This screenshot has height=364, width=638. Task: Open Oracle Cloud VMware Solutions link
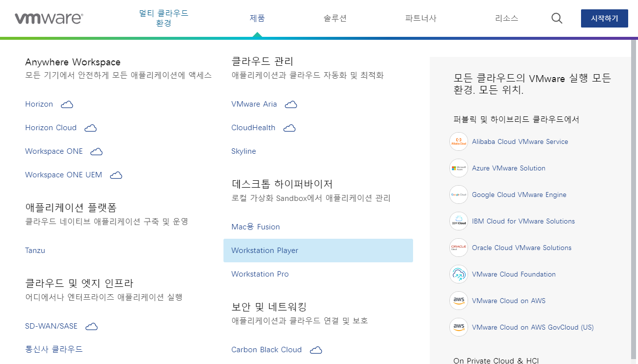(522, 248)
